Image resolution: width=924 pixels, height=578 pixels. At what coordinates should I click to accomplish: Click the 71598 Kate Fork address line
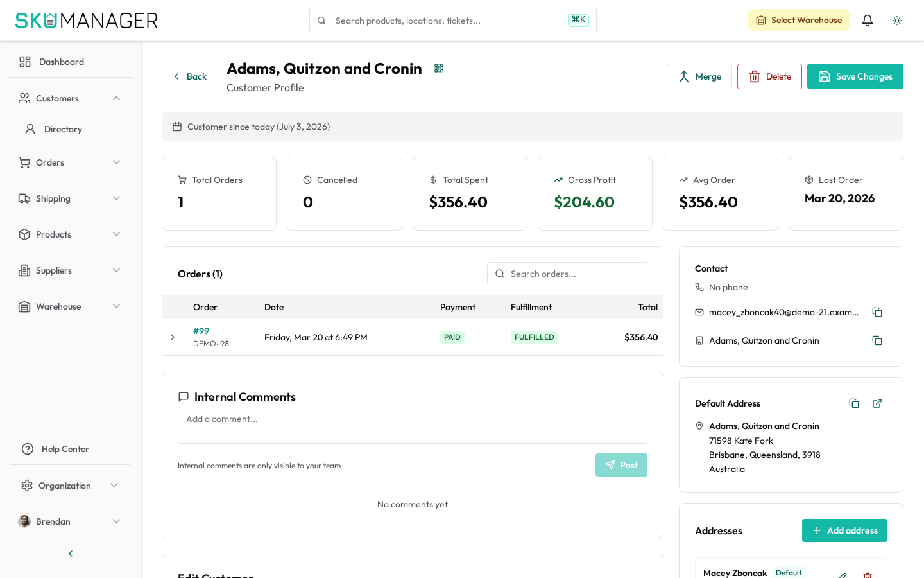point(741,441)
